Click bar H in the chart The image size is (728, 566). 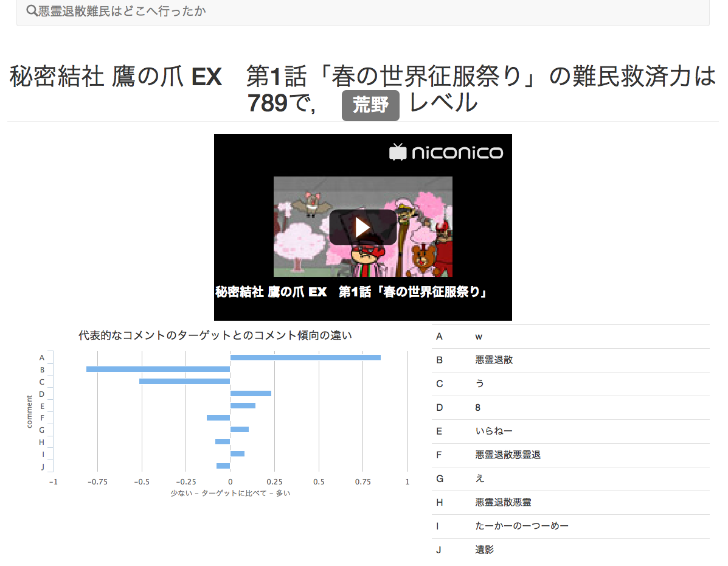click(x=223, y=441)
